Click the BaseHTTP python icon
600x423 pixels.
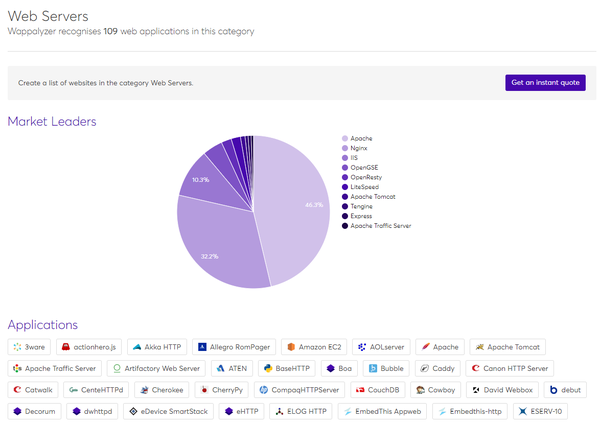268,368
